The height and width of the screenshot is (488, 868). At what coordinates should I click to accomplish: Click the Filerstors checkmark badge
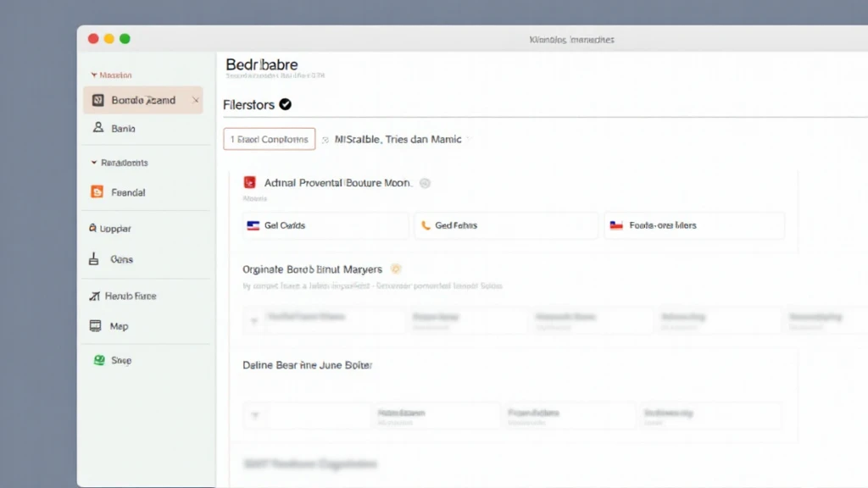click(285, 104)
